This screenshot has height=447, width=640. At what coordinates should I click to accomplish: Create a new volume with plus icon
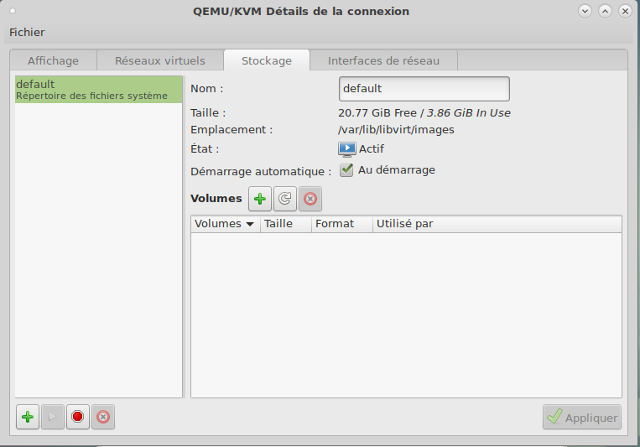point(260,199)
